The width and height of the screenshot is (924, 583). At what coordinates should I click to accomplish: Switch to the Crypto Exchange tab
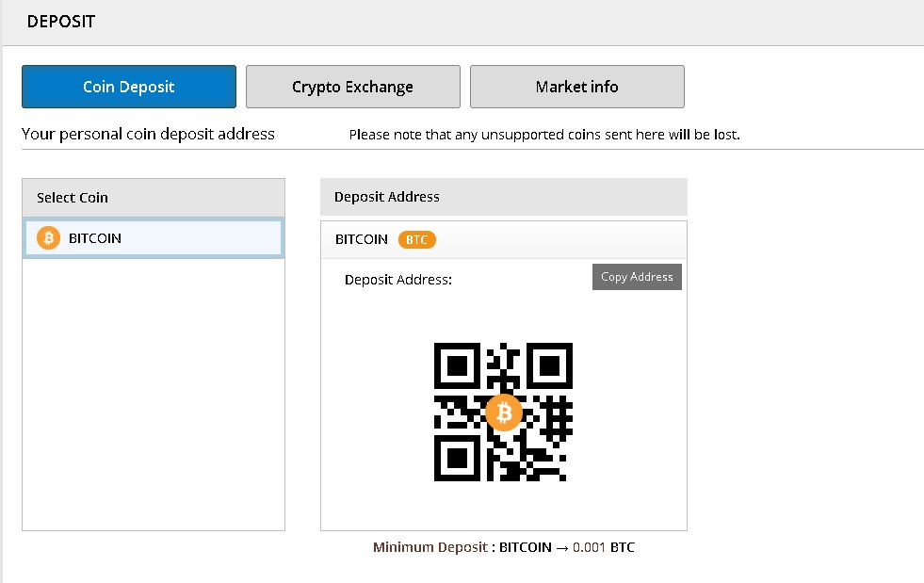[353, 87]
